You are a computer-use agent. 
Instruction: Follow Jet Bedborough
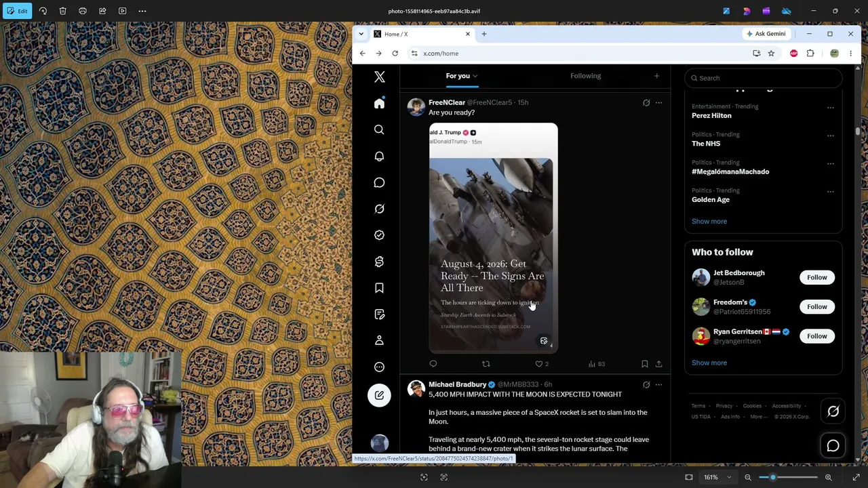pyautogui.click(x=817, y=277)
